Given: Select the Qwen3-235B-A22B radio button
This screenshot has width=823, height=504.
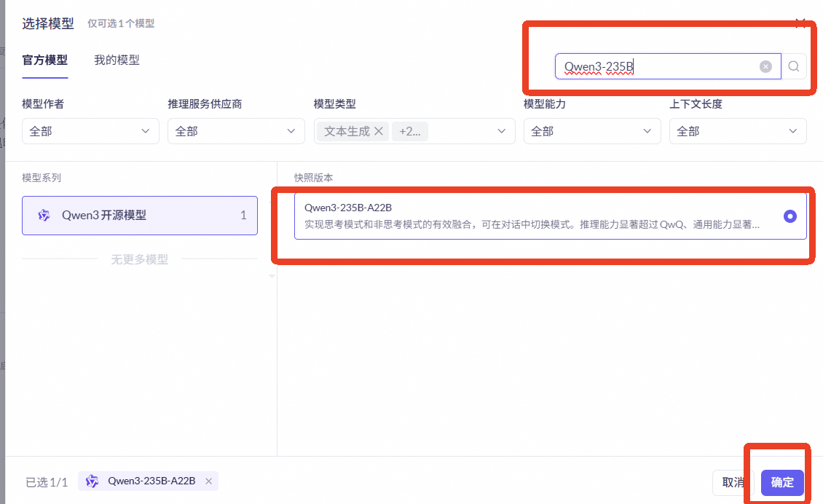Looking at the screenshot, I should click(x=789, y=216).
